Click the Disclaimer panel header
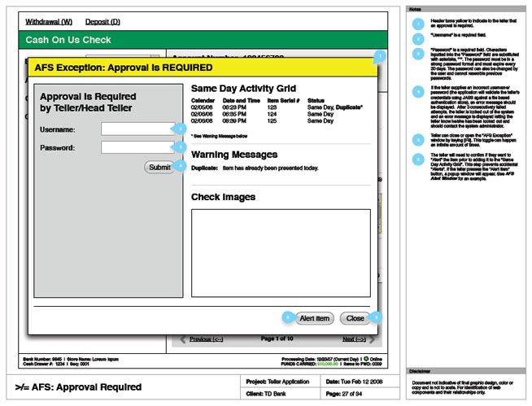 466,371
